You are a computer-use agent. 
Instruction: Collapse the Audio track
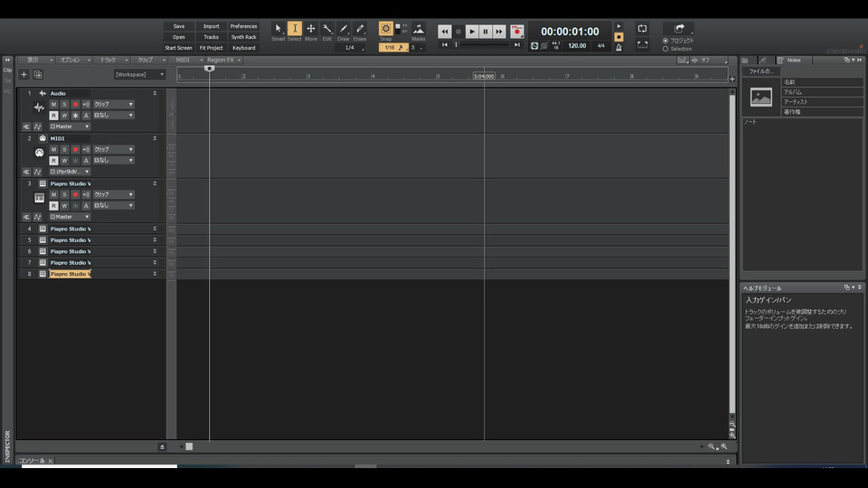(155, 93)
